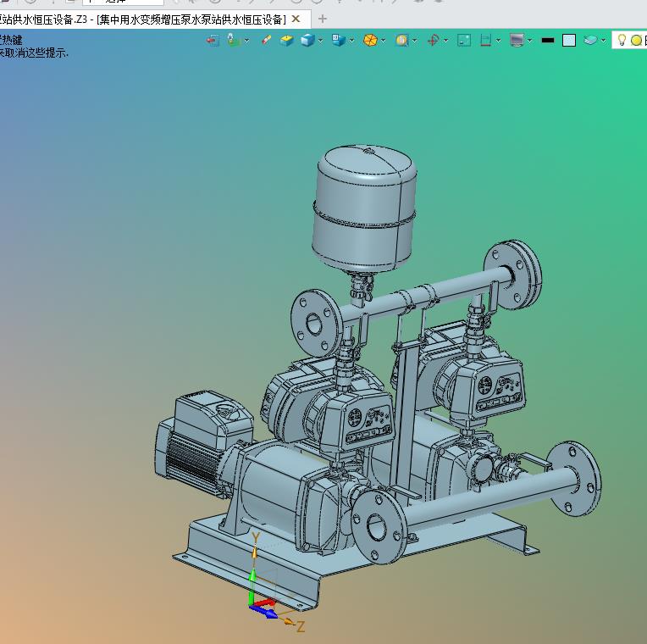Click the Z axis label of the triad
Screen dimensions: 647x644
coord(301,627)
